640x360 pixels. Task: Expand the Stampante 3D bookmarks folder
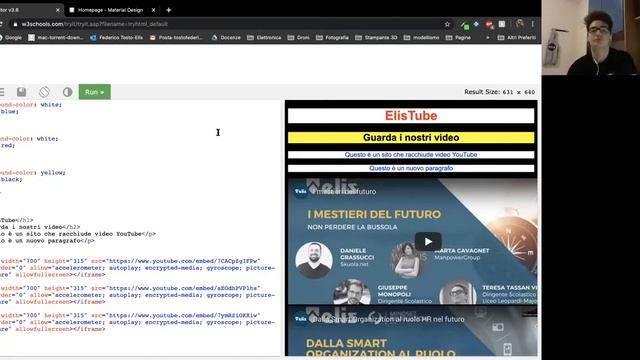click(x=376, y=38)
